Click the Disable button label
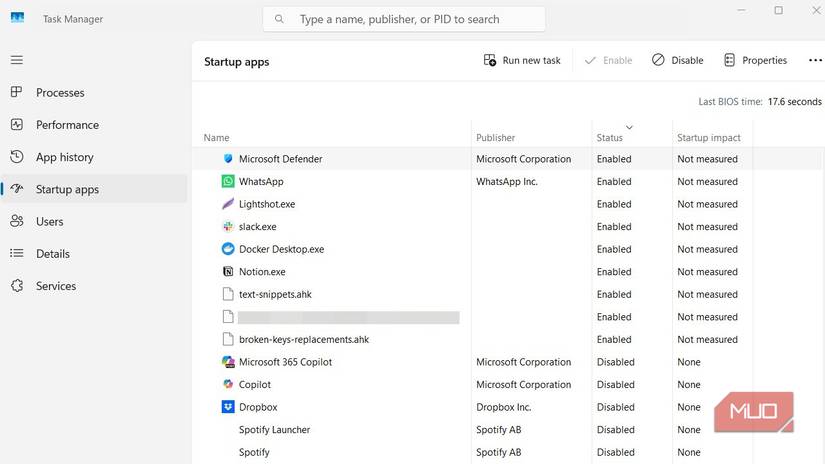This screenshot has width=825, height=464. (x=687, y=60)
